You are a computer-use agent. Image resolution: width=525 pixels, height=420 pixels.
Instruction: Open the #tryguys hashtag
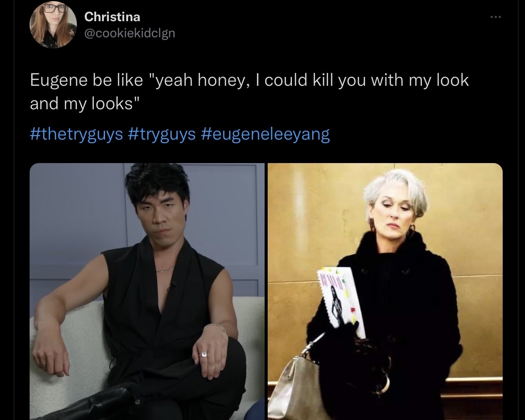pos(161,134)
